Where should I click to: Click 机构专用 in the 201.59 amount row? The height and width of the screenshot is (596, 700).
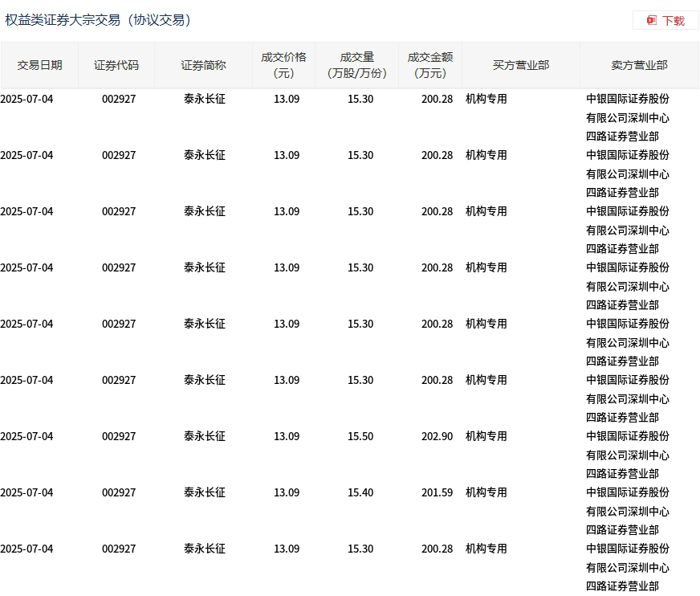(486, 493)
